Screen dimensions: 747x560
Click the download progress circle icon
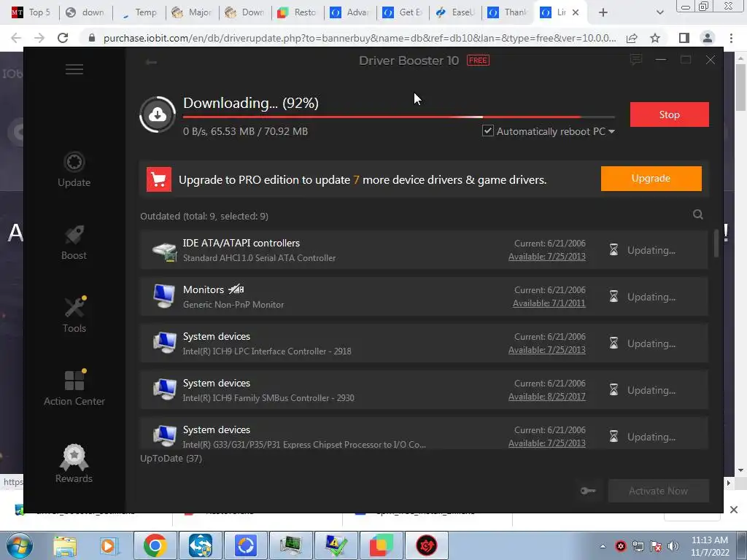(x=158, y=114)
